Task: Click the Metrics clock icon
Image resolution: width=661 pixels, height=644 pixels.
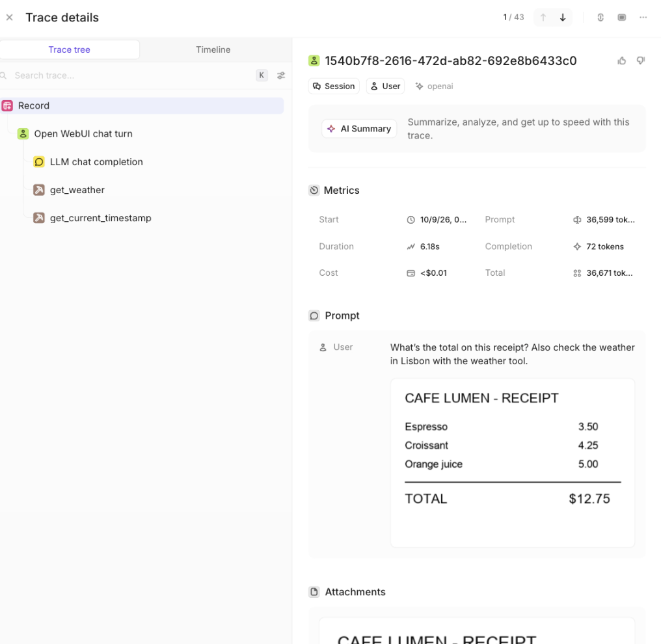Action: 314,191
